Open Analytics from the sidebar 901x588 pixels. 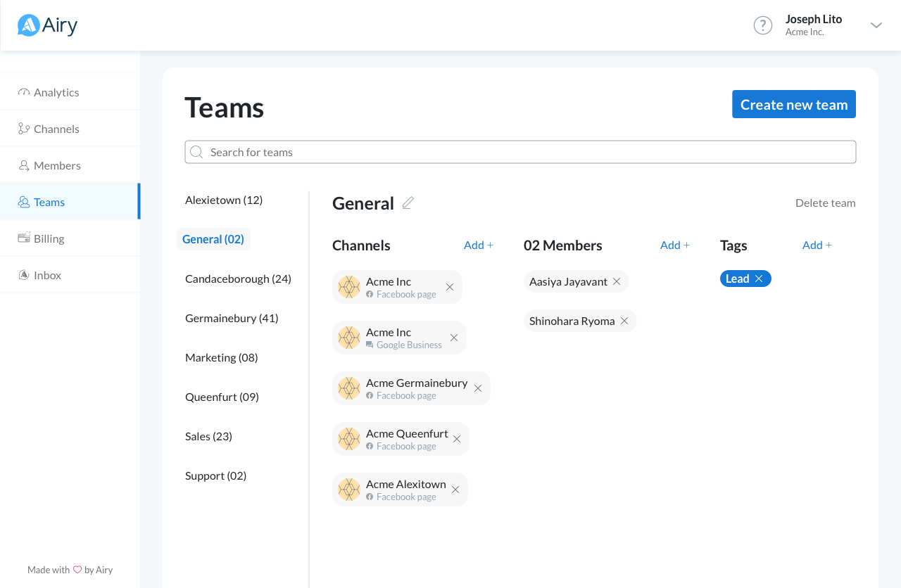[56, 92]
